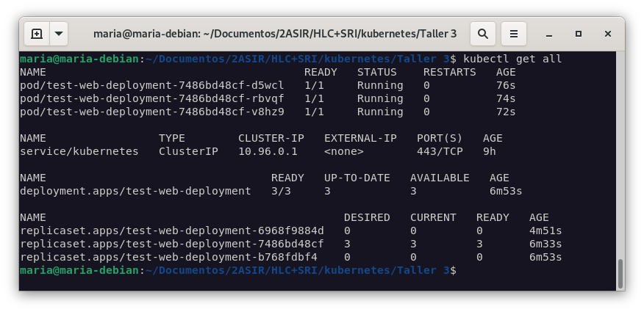Click the terminal vertical scrollbar thumb
The image size is (644, 312).
click(620, 273)
